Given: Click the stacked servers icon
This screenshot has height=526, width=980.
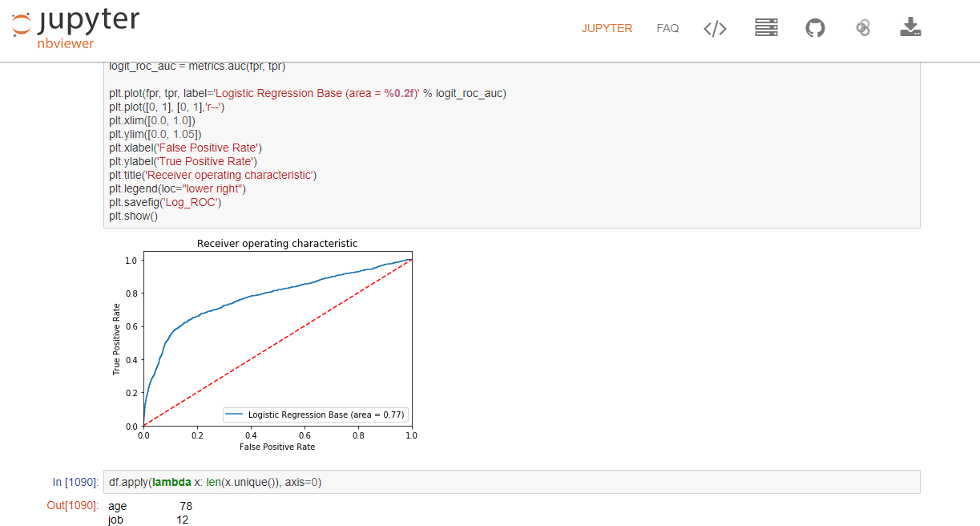Looking at the screenshot, I should (767, 28).
